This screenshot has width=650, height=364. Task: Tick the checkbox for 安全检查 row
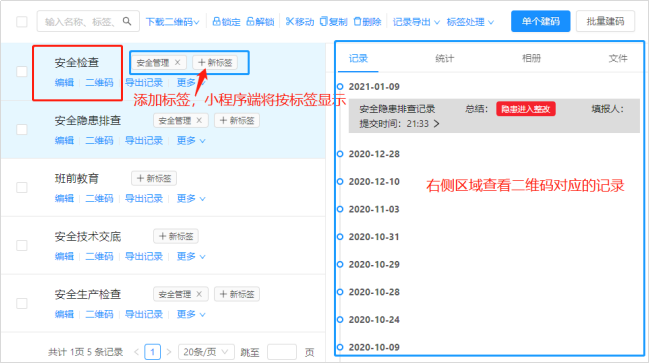tap(22, 71)
